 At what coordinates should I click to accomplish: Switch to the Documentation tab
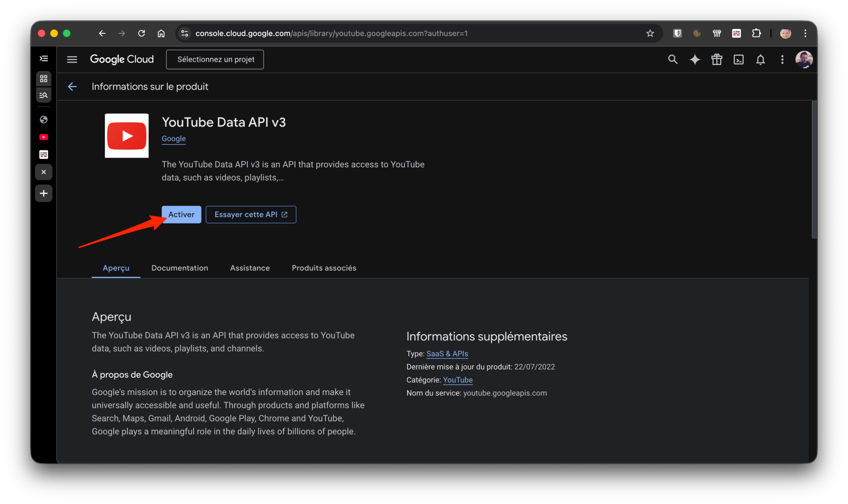180,268
